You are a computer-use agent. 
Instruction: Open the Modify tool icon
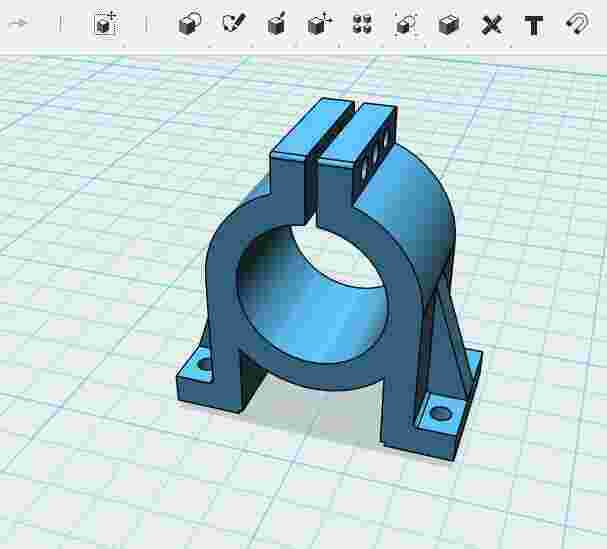point(320,24)
